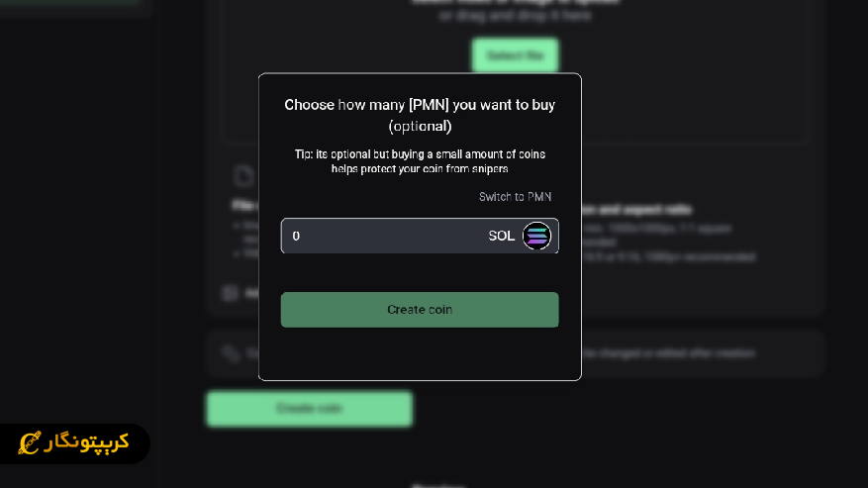Image resolution: width=868 pixels, height=488 pixels.
Task: Click the "Choose how many [PMN]" dialog heading
Action: click(x=419, y=105)
